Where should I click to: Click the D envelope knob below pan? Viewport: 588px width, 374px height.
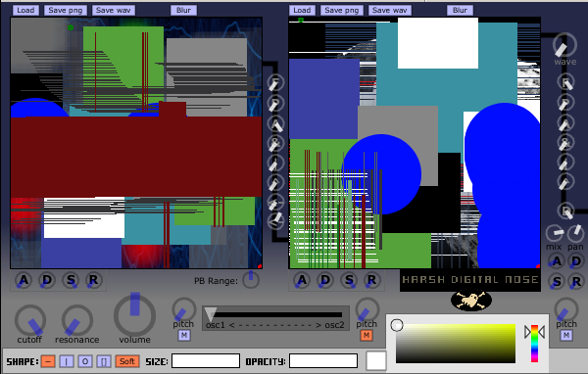tap(575, 261)
